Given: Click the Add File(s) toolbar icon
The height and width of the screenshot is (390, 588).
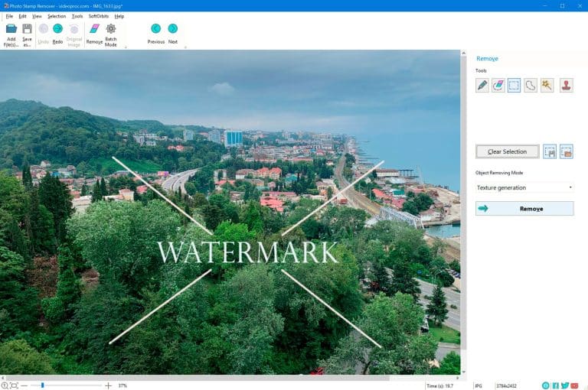Looking at the screenshot, I should [x=11, y=35].
